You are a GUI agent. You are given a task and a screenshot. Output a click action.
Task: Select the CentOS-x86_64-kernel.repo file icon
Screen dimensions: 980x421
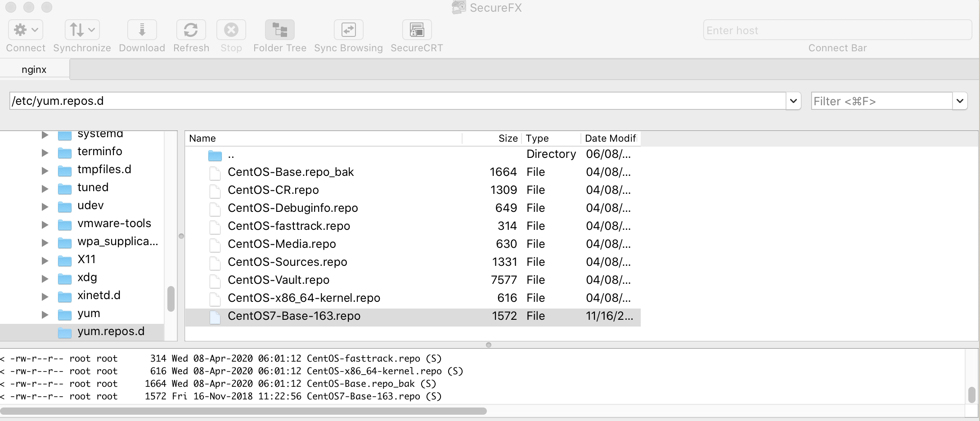[x=215, y=299]
